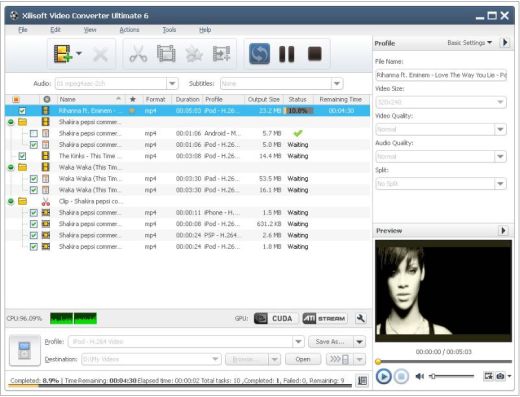The height and width of the screenshot is (397, 520).
Task: Uncheck The Kinks - This Time row
Action: (22, 156)
